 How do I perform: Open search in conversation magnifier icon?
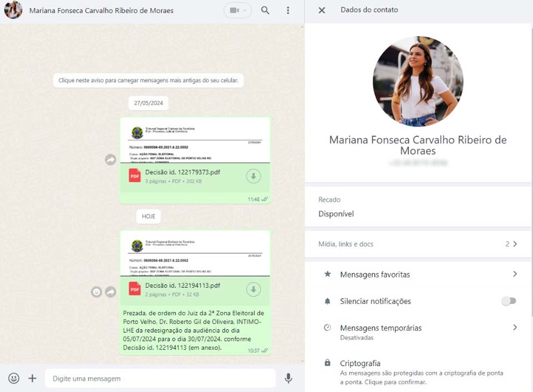pyautogui.click(x=265, y=10)
